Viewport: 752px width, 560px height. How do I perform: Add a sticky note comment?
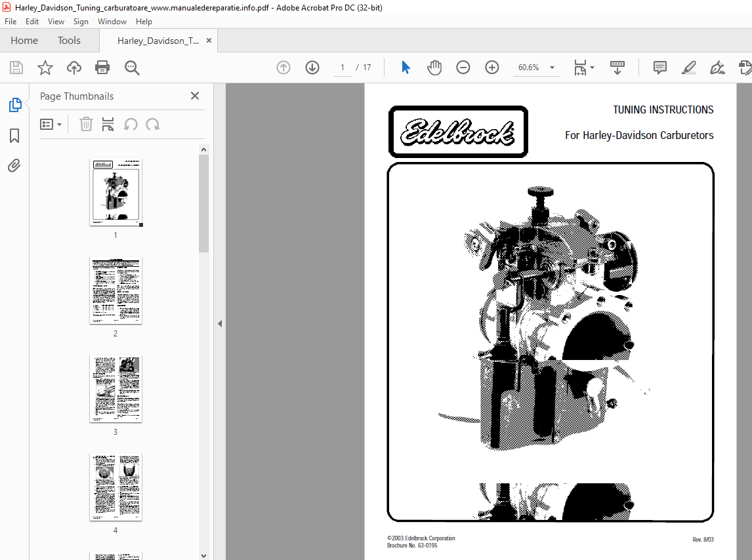click(x=660, y=68)
